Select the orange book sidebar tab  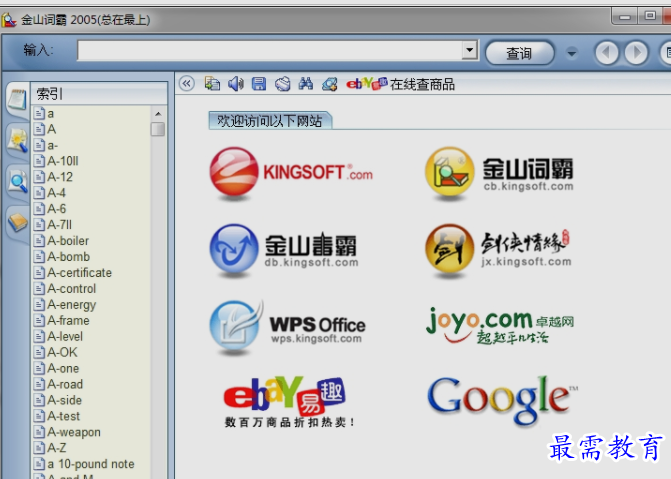18,223
